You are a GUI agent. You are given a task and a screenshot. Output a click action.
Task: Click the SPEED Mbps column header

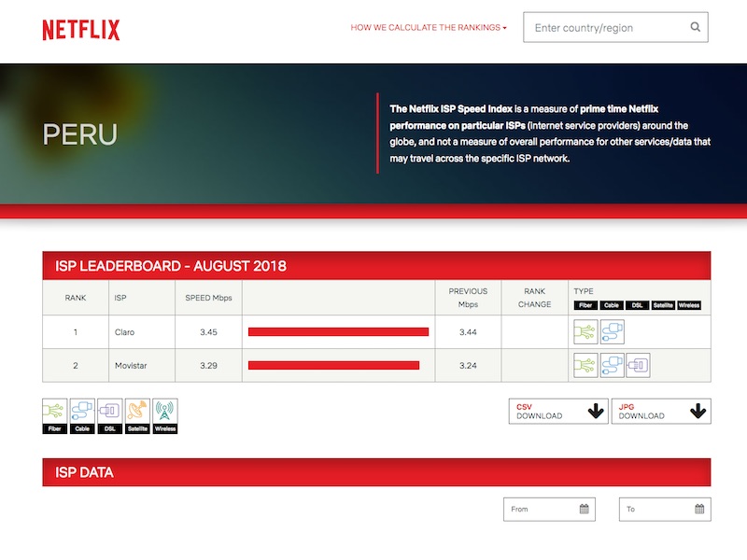coord(208,298)
